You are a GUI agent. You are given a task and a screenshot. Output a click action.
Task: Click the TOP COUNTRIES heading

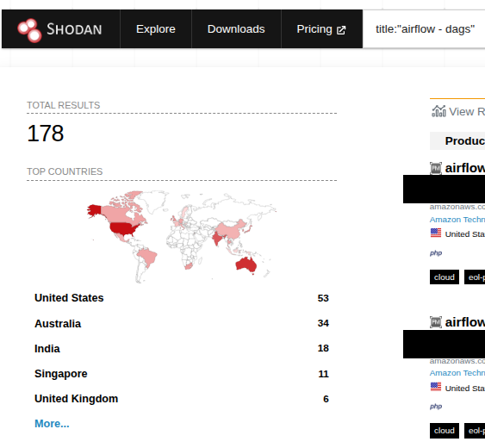[x=65, y=171]
